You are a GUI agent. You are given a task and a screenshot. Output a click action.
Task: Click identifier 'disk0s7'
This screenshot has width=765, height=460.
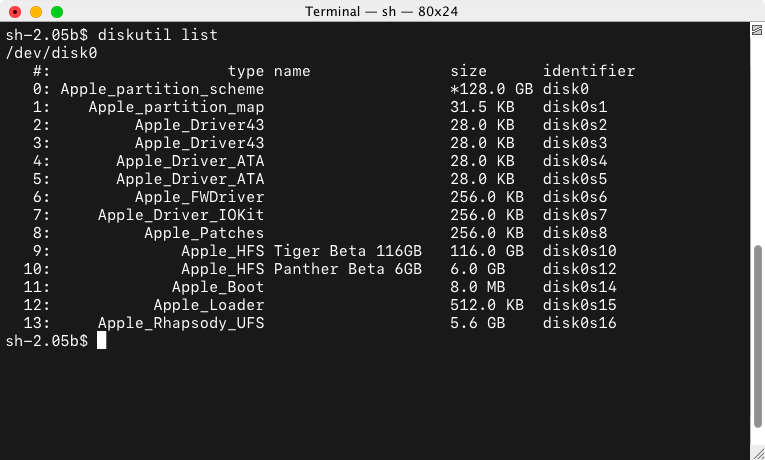tap(575, 215)
